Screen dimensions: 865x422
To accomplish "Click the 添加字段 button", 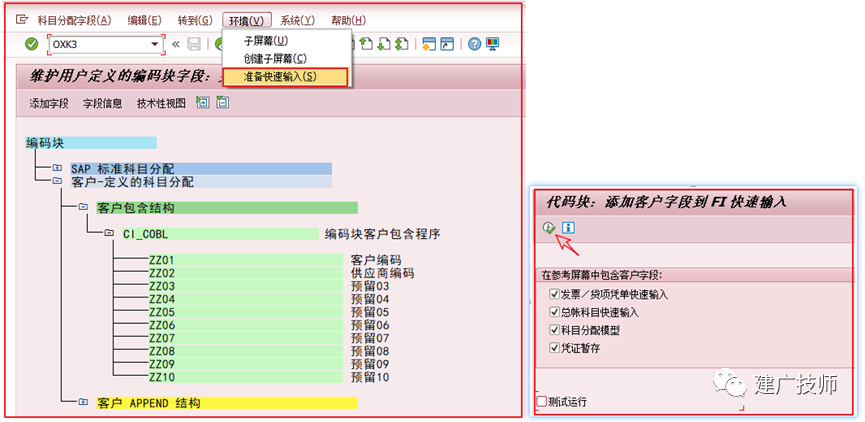I will tap(49, 103).
